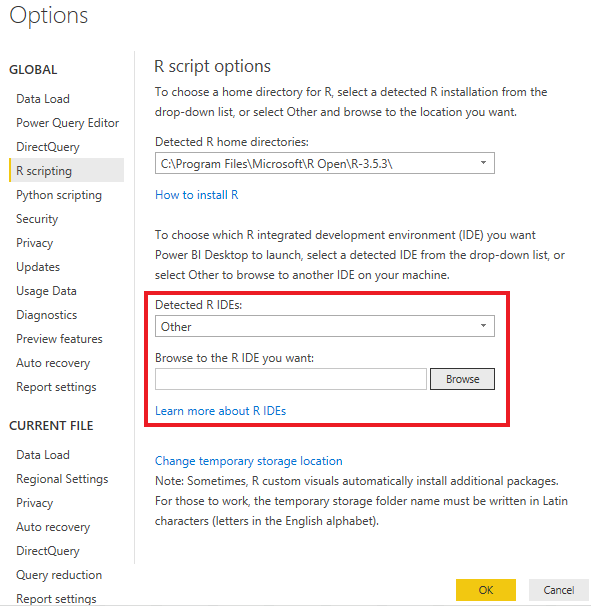This screenshot has height=606, width=591.
Task: Click the CURRENT FILE section header
Action: 51,426
